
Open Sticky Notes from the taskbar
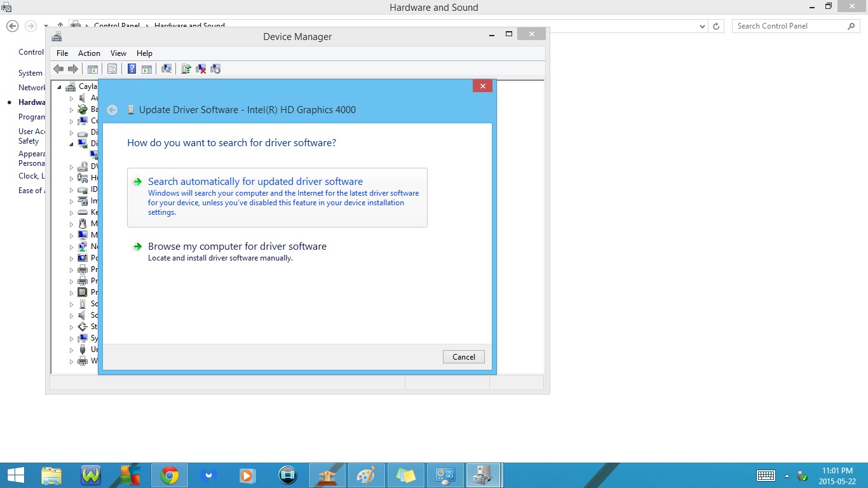[405, 475]
